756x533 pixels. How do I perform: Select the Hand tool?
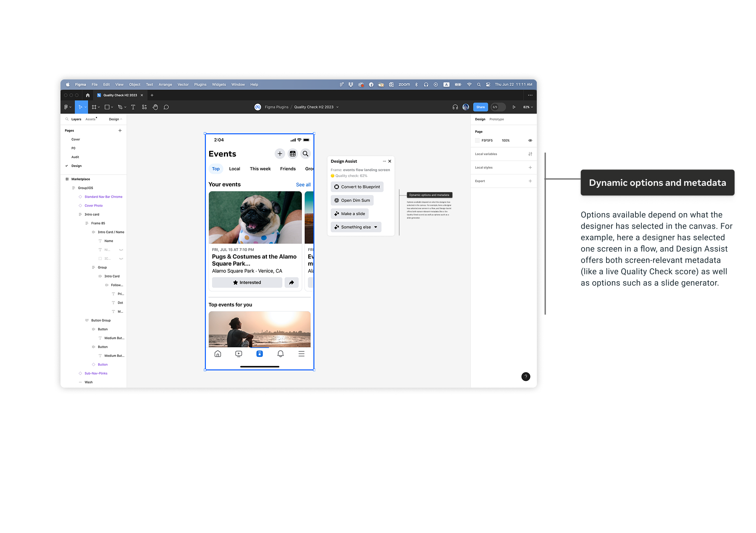155,107
